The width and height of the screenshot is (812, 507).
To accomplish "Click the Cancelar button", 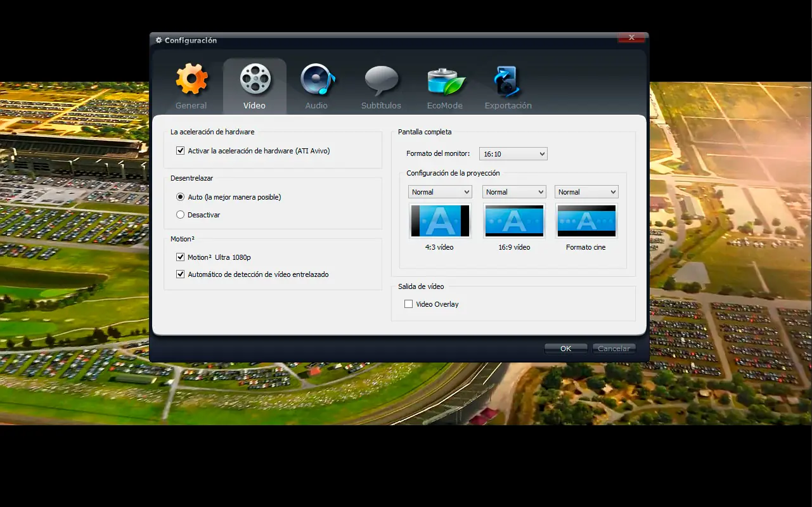I will pos(614,349).
